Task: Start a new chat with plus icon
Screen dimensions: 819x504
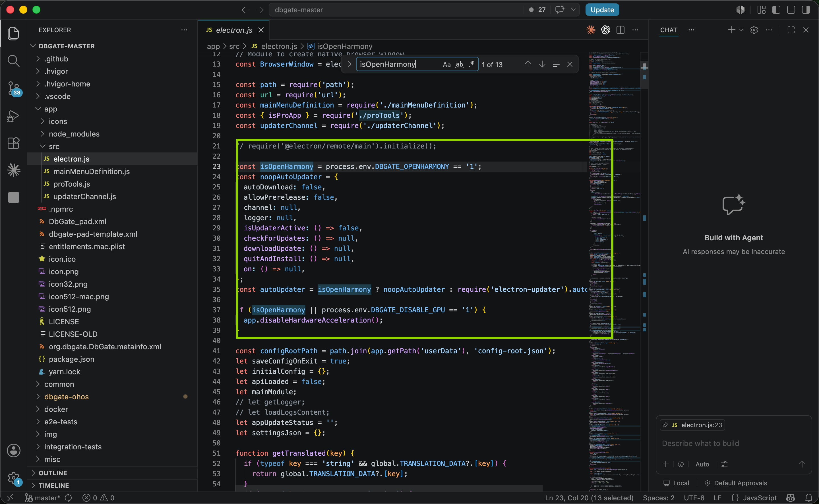Action: point(731,30)
